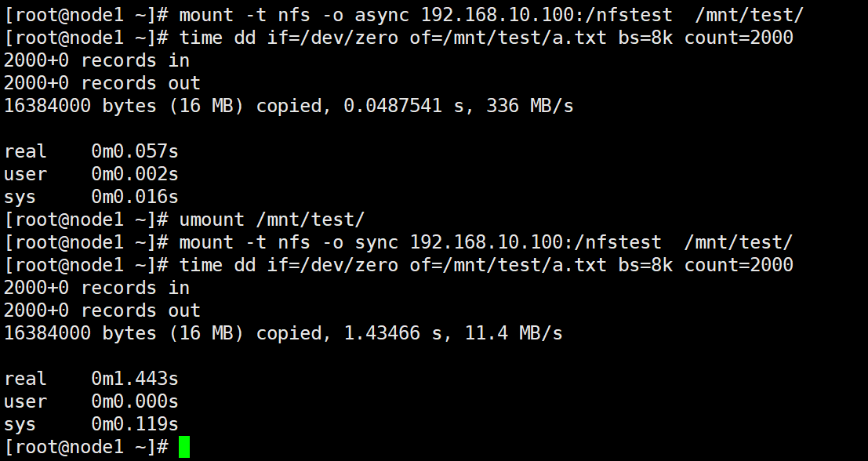Viewport: 868px width, 461px height.
Task: Click the user time value "0m0.002s"
Action: [135, 174]
